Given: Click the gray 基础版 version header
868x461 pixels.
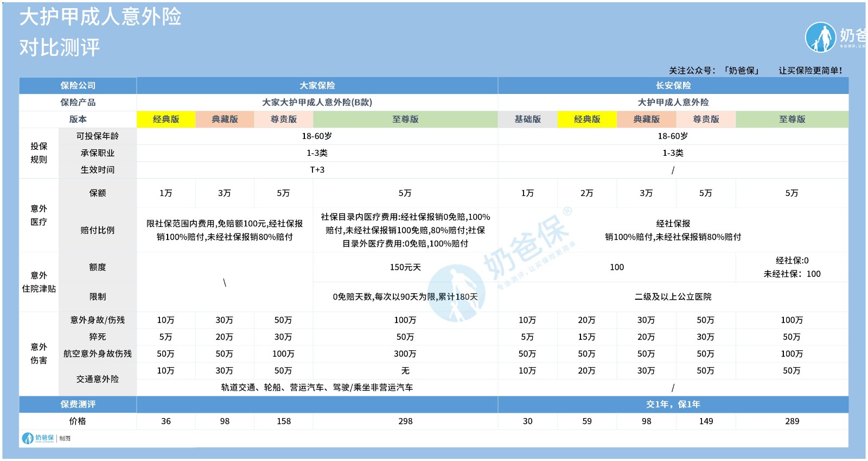Looking at the screenshot, I should (x=527, y=119).
